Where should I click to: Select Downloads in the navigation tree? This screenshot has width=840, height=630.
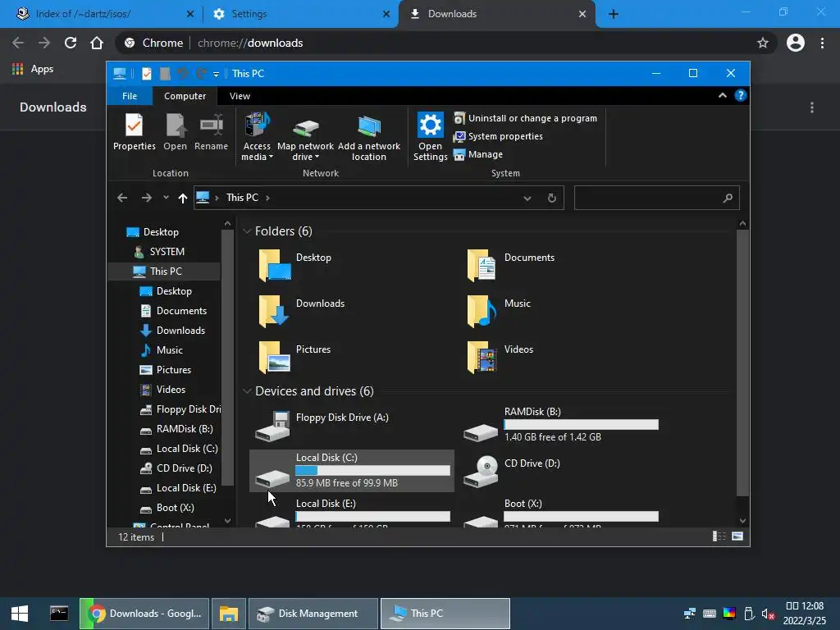point(172,331)
